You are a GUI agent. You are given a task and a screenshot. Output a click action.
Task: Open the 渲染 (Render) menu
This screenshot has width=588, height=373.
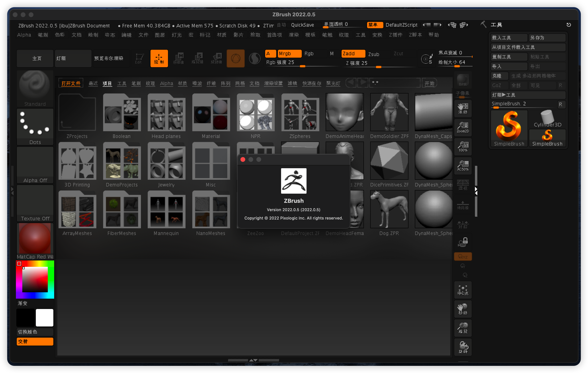pyautogui.click(x=294, y=35)
